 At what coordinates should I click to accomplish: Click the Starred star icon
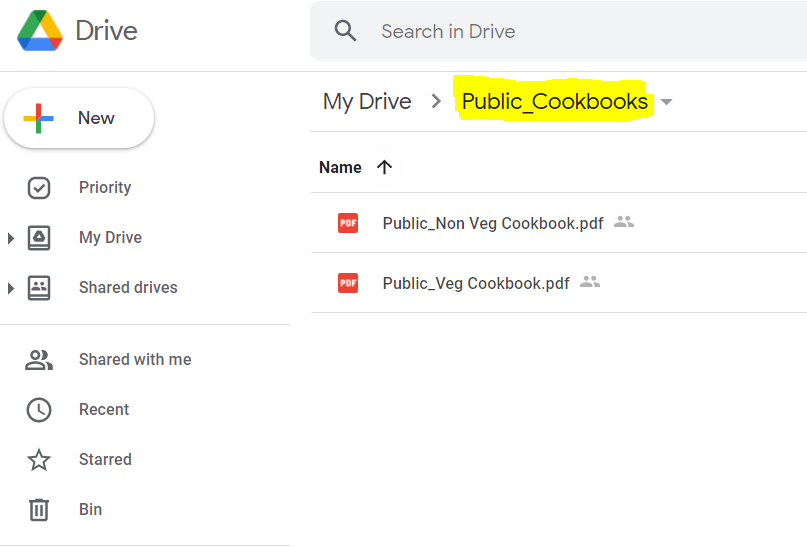[x=39, y=460]
